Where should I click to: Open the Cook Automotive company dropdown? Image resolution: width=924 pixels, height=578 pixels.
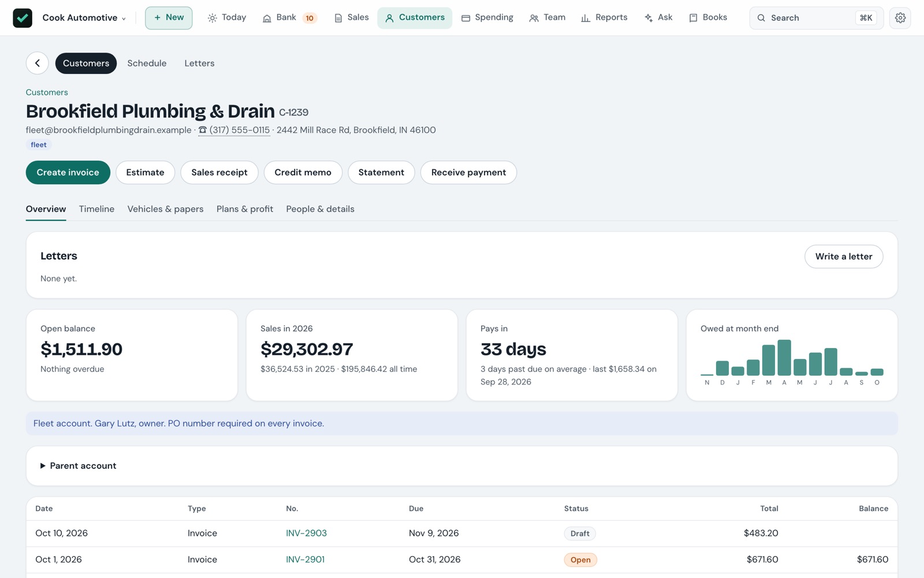click(84, 18)
